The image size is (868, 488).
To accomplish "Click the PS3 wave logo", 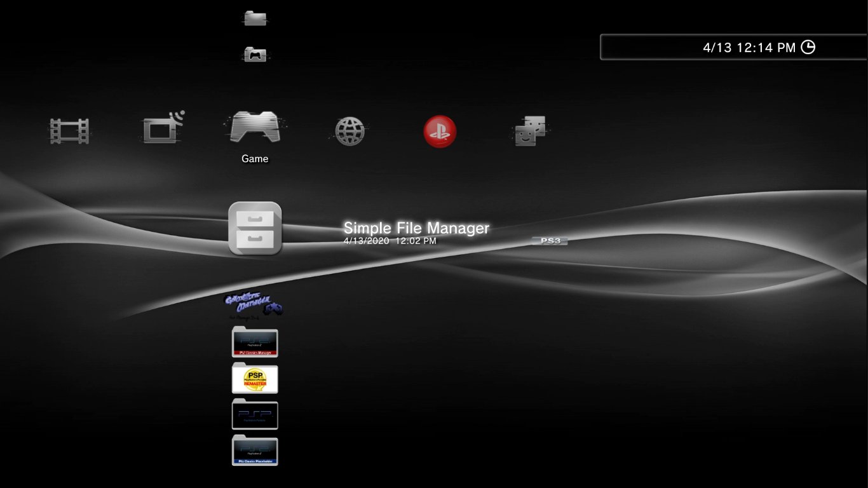I will pos(549,241).
